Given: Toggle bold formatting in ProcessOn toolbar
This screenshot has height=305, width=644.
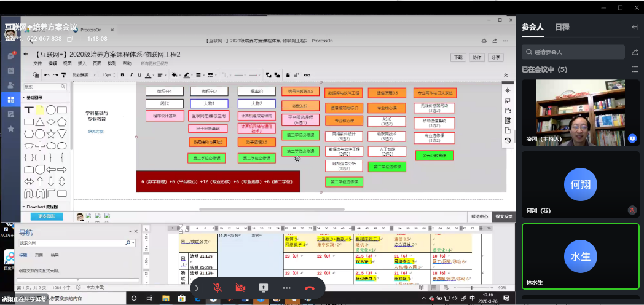Looking at the screenshot, I should (122, 75).
